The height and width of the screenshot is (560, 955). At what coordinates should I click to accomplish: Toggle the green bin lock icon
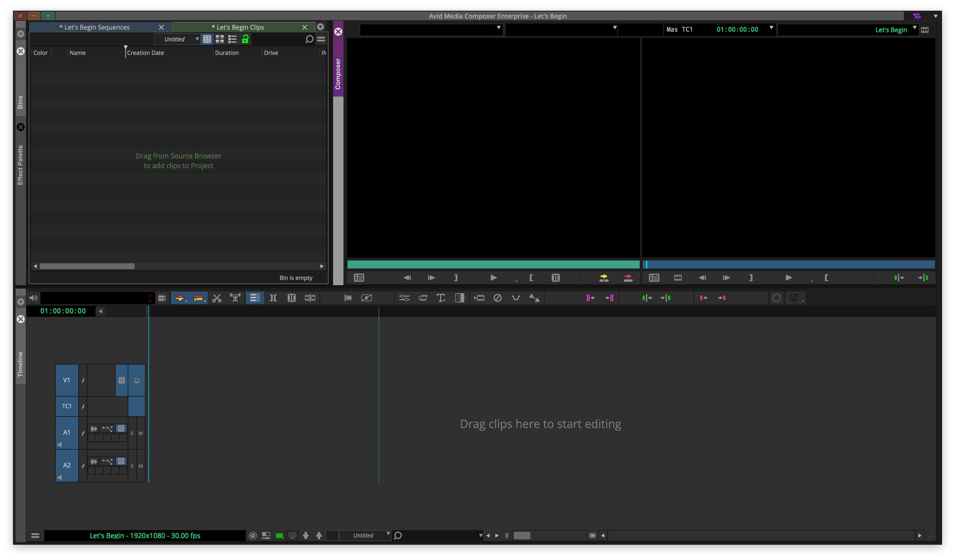[245, 39]
